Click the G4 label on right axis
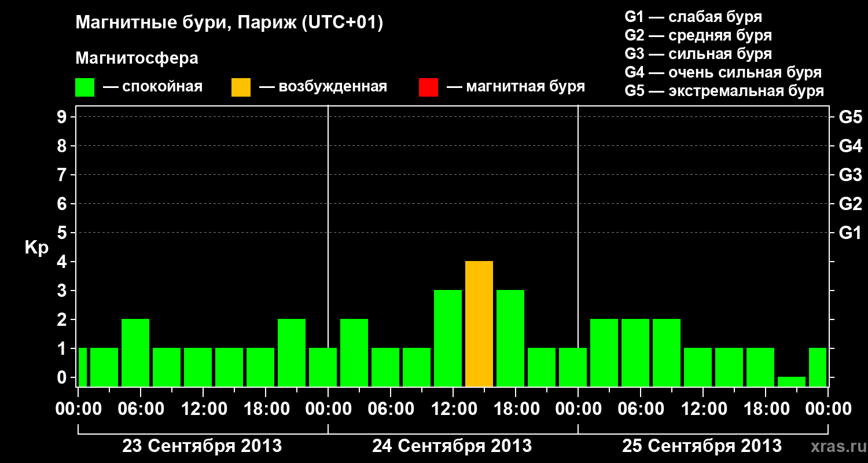The width and height of the screenshot is (868, 463). (x=851, y=146)
